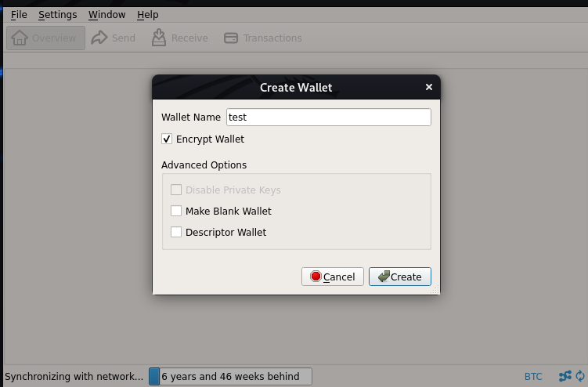
Task: Click the Send arrow icon
Action: [x=99, y=38]
